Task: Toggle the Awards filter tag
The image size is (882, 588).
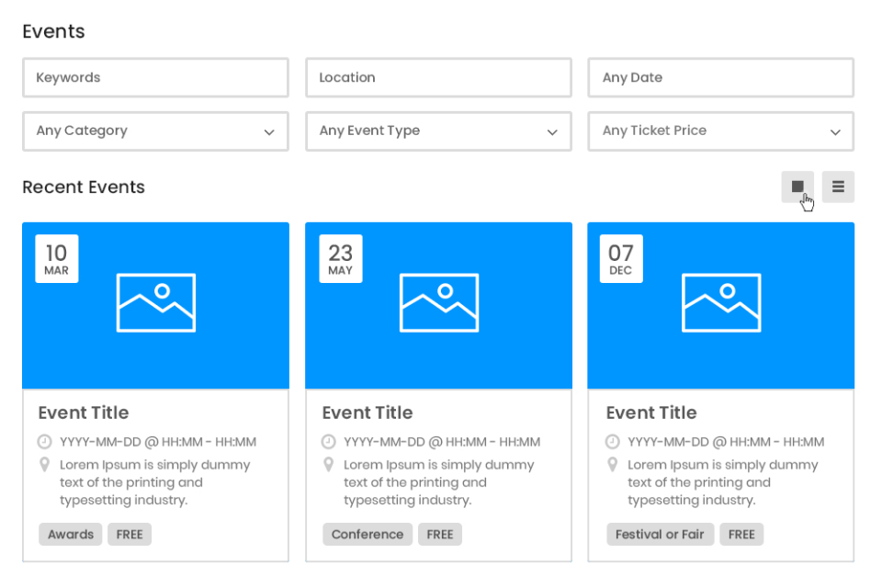Action: tap(70, 534)
